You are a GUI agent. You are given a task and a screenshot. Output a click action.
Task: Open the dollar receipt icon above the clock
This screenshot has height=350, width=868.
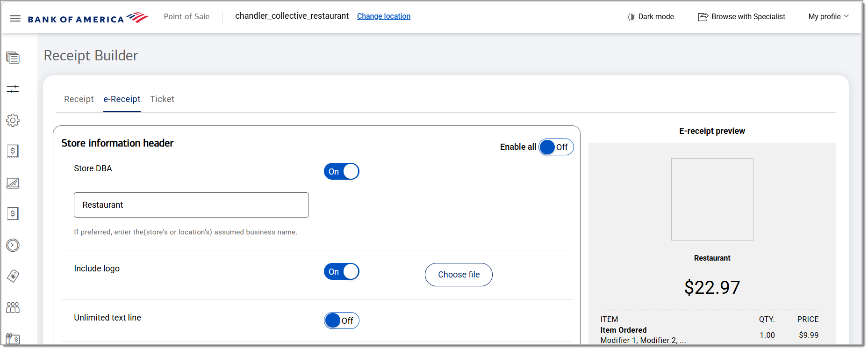point(13,214)
